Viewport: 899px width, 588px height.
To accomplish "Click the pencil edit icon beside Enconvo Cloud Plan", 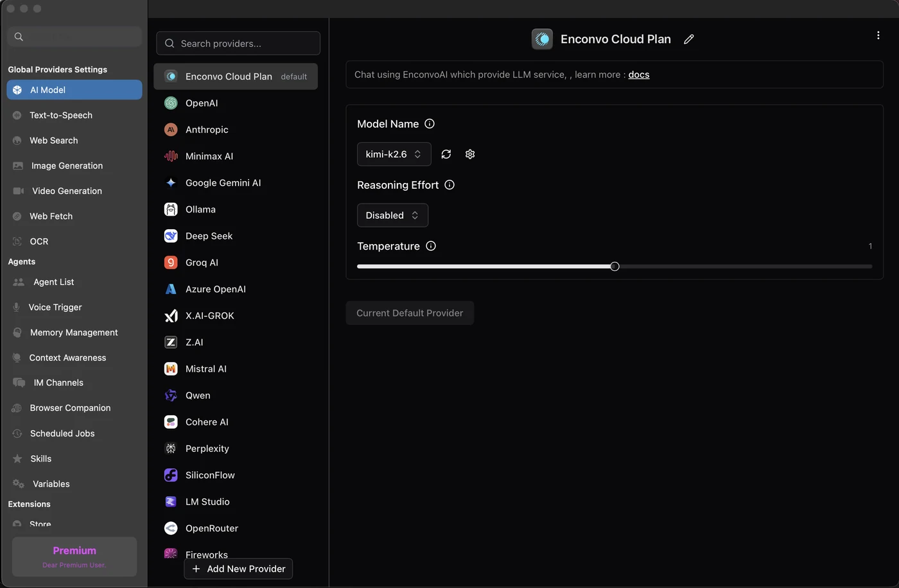I will [689, 39].
